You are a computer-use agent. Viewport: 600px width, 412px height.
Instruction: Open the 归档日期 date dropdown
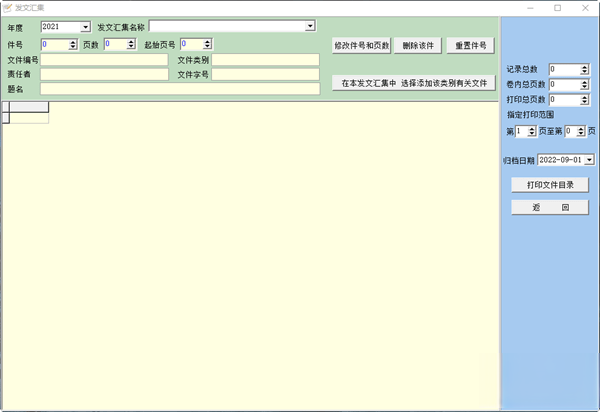tap(589, 160)
